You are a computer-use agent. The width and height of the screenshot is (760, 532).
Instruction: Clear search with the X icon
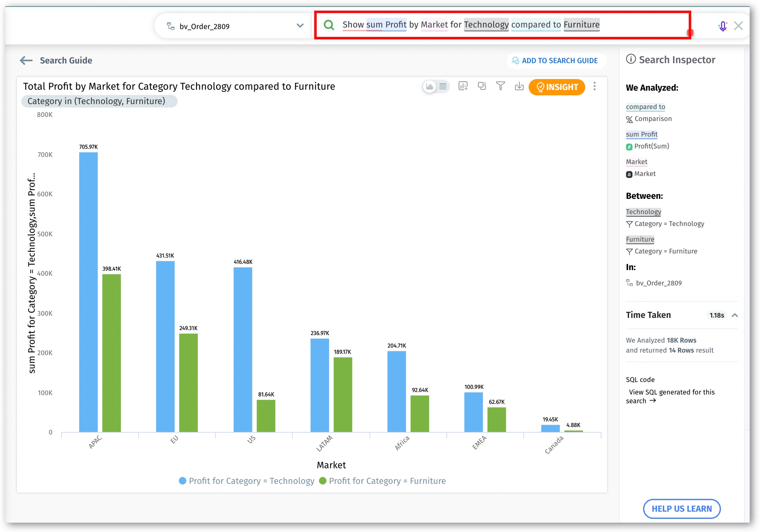coord(738,26)
